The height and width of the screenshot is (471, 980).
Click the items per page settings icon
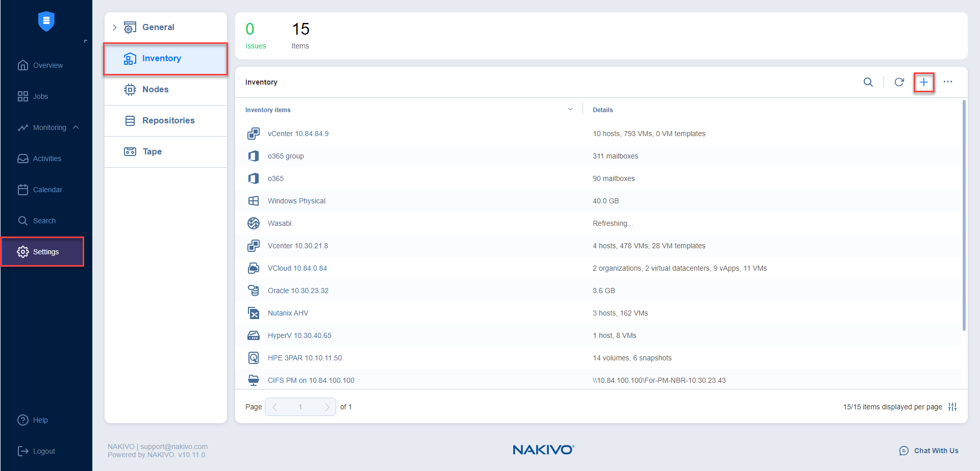(x=952, y=407)
